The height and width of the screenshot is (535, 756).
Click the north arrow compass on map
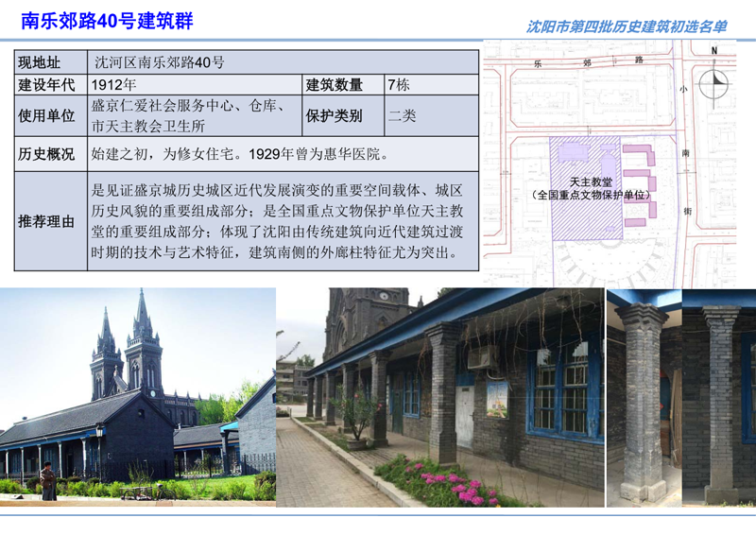pos(716,80)
